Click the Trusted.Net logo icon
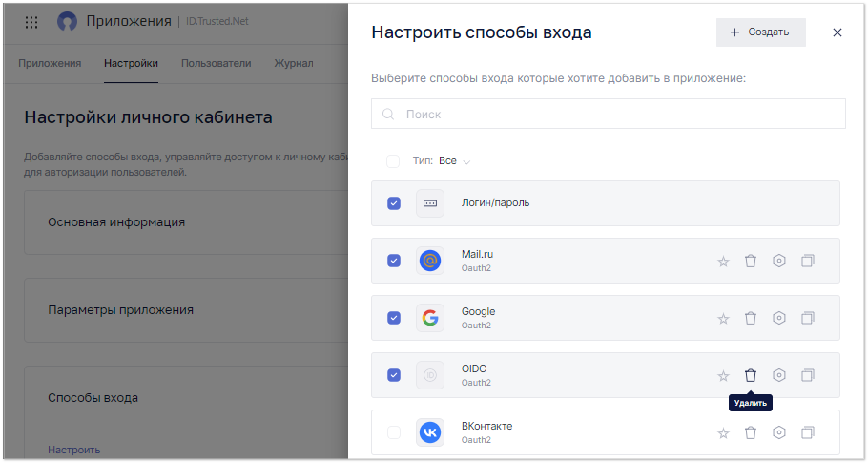The image size is (868, 463). (67, 22)
